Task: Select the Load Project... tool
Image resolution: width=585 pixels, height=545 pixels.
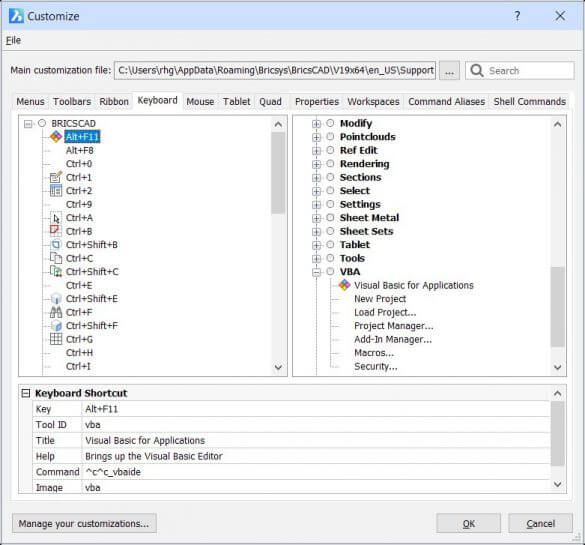Action: [x=385, y=312]
